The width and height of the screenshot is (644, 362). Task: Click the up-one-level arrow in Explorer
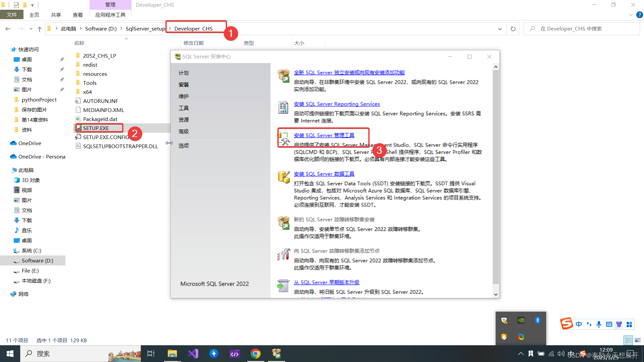pyautogui.click(x=40, y=29)
